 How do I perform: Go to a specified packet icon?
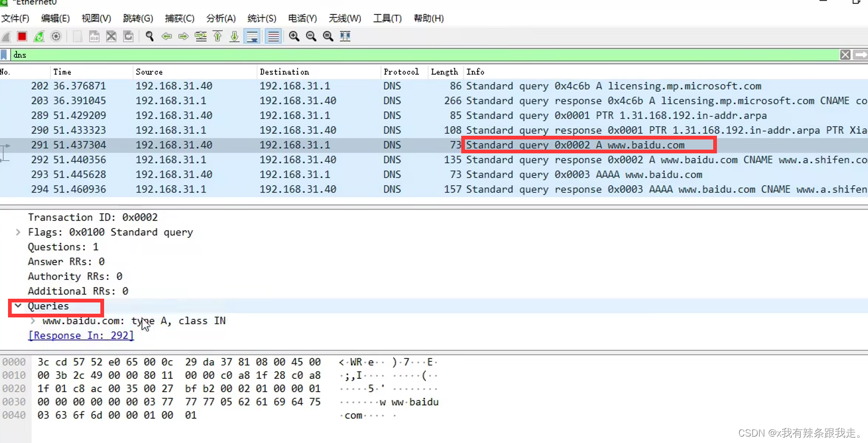point(201,36)
